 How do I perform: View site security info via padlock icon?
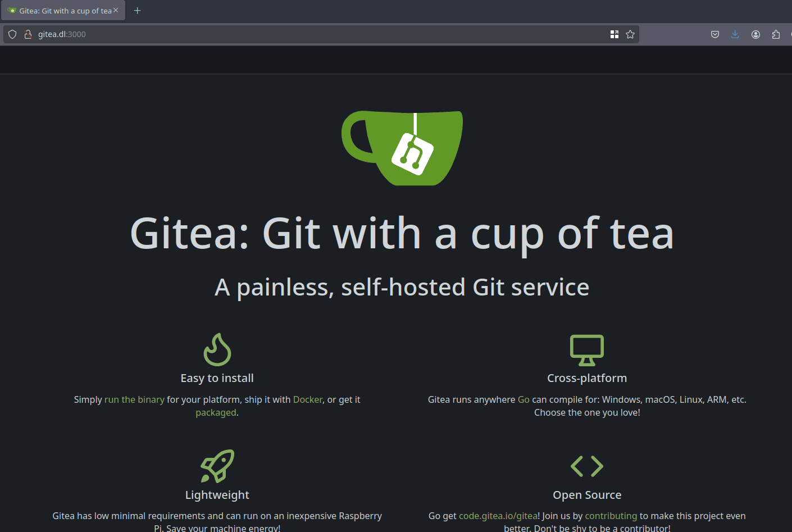tap(28, 34)
